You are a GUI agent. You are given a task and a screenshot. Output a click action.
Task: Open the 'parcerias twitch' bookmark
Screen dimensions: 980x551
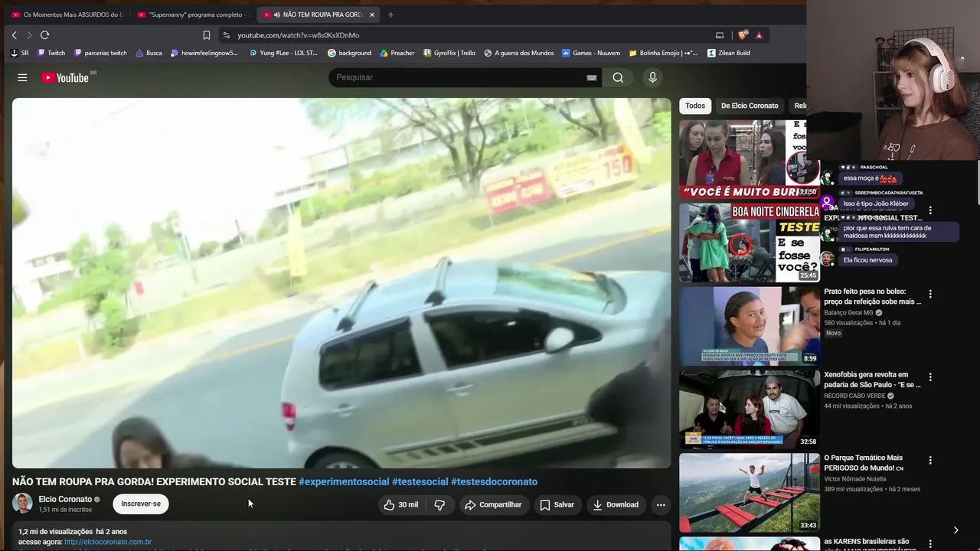click(100, 54)
